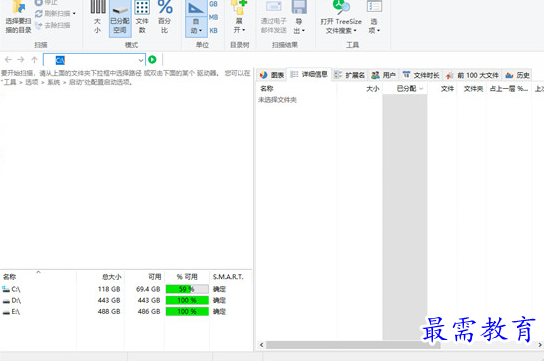Image resolution: width=544 pixels, height=361 pixels.
Task: Switch to the Details tab
Action: (x=309, y=74)
